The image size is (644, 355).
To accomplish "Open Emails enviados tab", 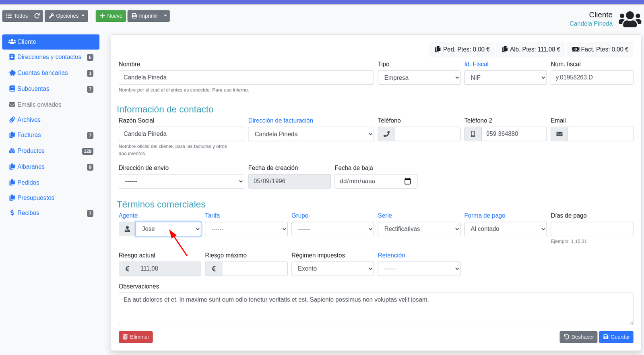I will coord(51,104).
